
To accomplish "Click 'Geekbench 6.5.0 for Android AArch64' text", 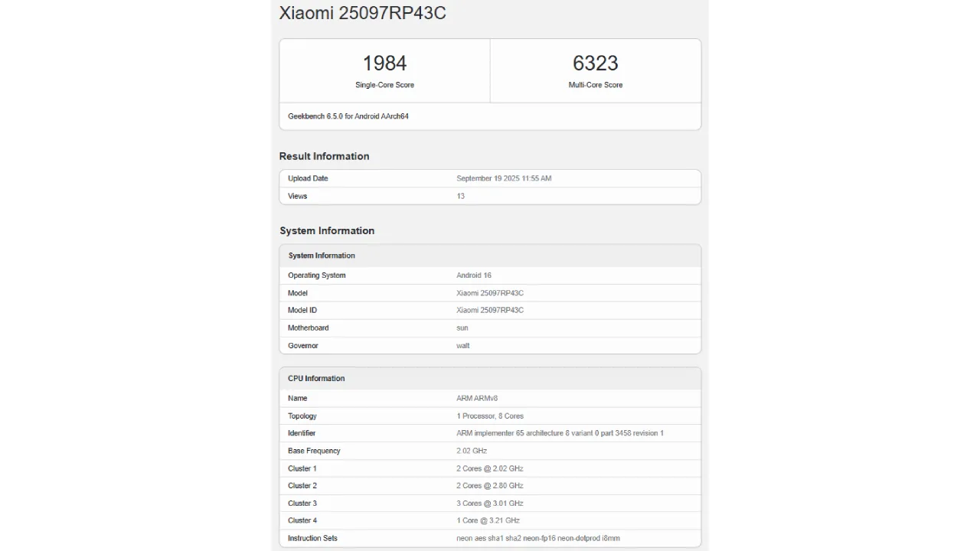I will click(348, 116).
